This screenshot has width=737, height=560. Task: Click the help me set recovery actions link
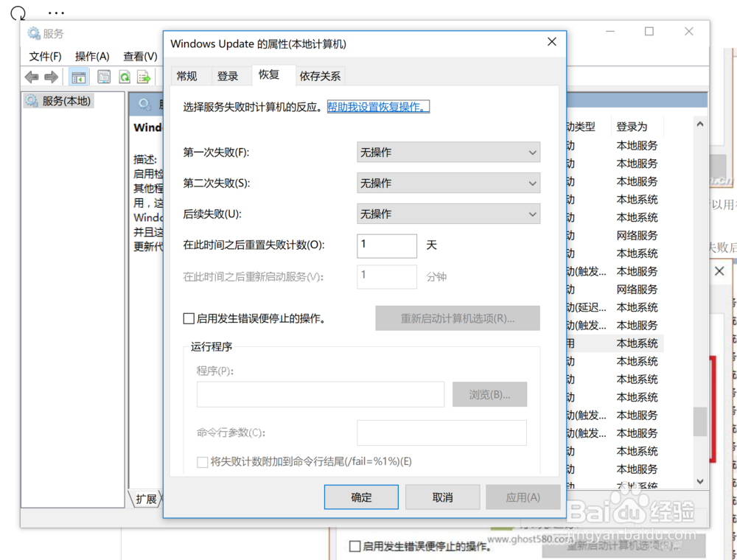coord(378,107)
